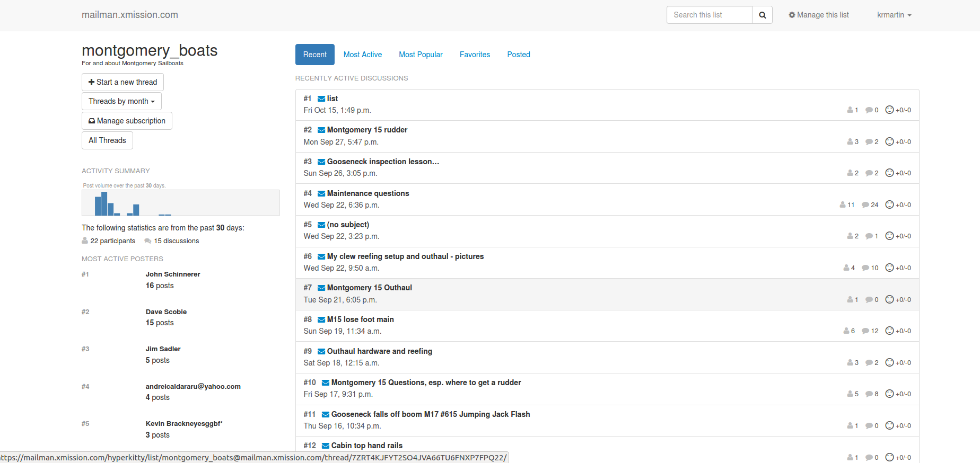980x463 pixels.
Task: Click the smiley vote icon for Maintenance questions
Action: click(889, 204)
